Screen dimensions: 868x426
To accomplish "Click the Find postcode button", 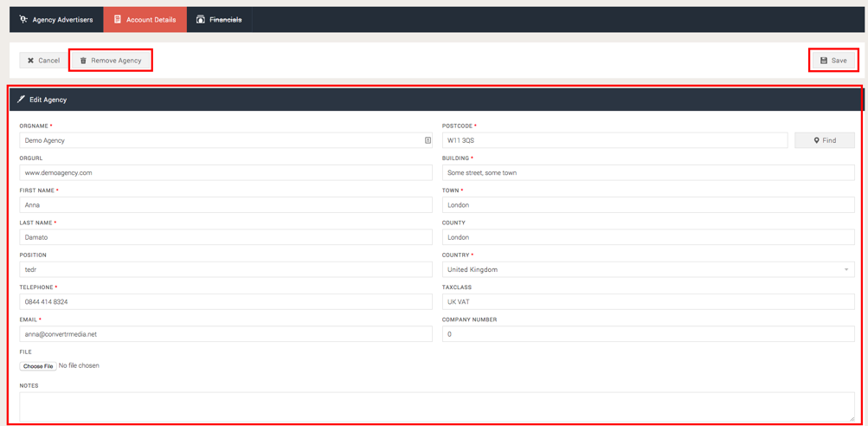I will [x=824, y=140].
